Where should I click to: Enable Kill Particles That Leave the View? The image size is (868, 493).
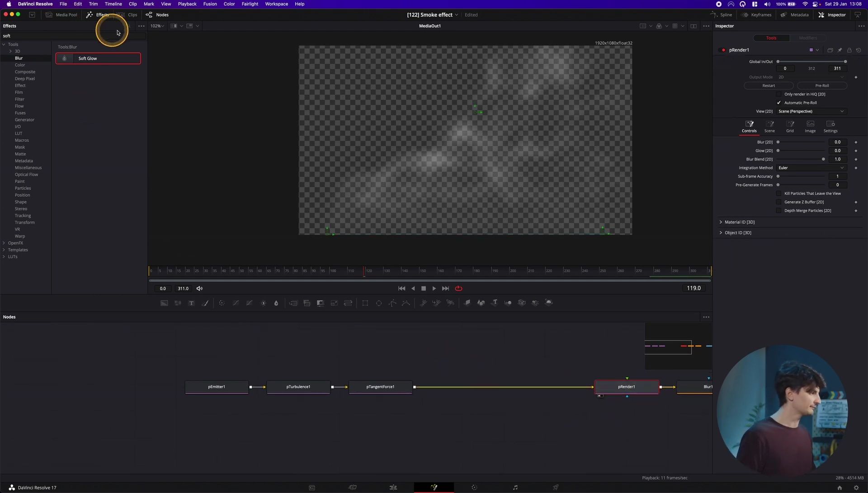click(778, 194)
